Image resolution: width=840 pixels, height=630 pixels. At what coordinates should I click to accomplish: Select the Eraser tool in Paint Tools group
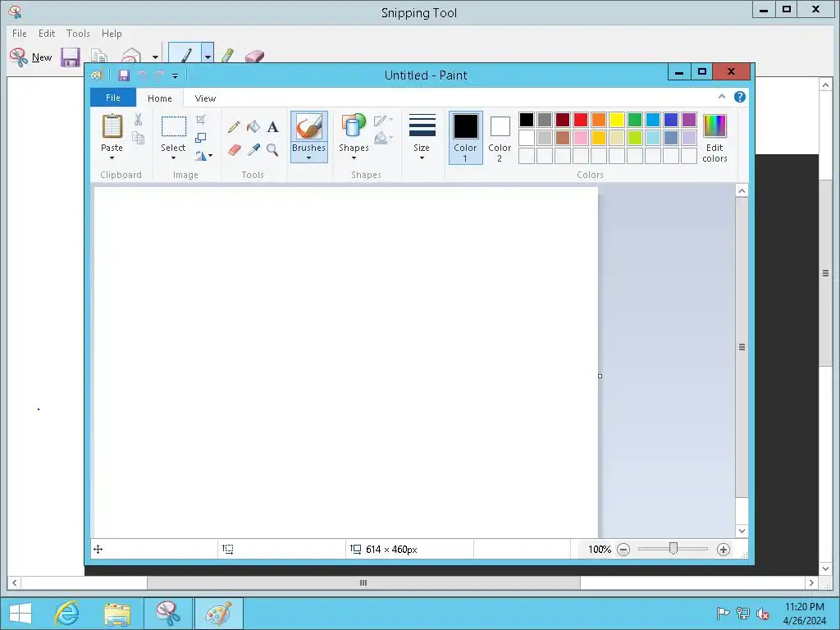click(234, 150)
